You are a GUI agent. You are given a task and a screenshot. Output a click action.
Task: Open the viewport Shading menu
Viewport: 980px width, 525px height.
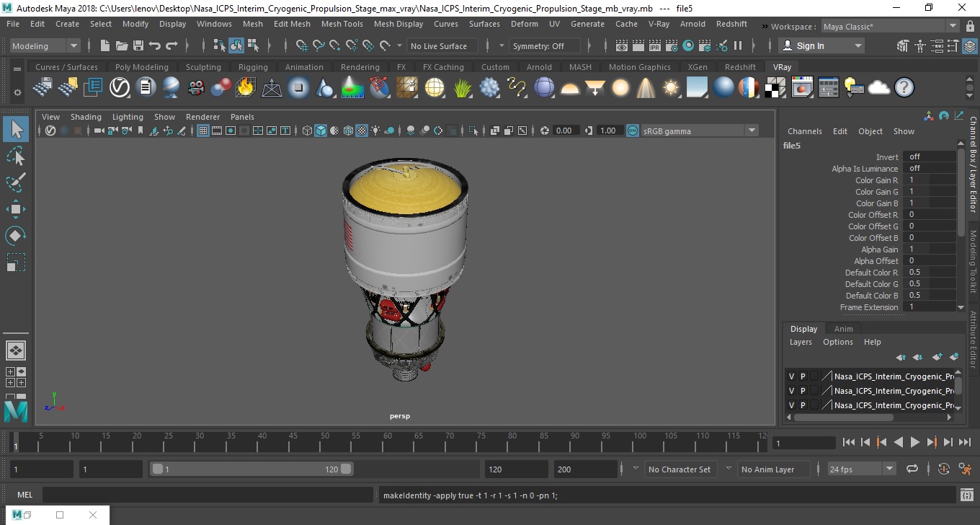pyautogui.click(x=86, y=117)
